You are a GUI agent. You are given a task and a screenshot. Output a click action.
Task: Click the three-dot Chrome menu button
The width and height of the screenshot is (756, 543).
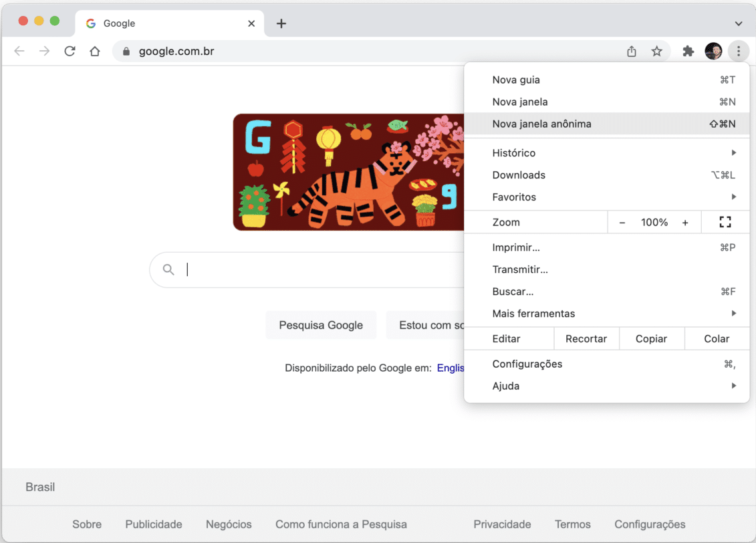739,51
